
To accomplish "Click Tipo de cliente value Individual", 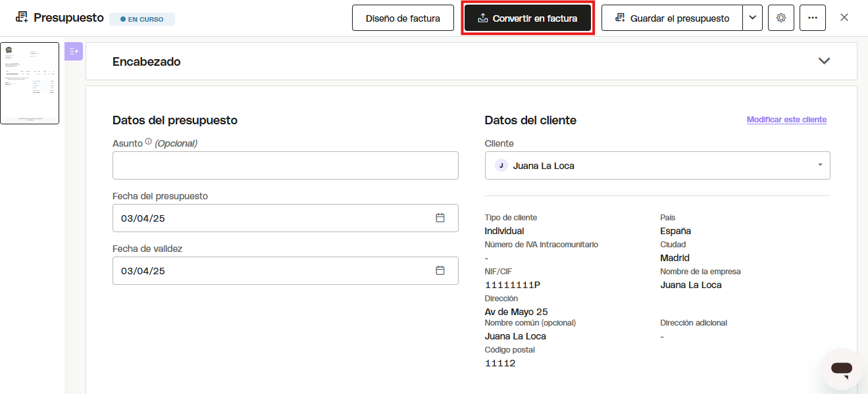I will pyautogui.click(x=505, y=231).
